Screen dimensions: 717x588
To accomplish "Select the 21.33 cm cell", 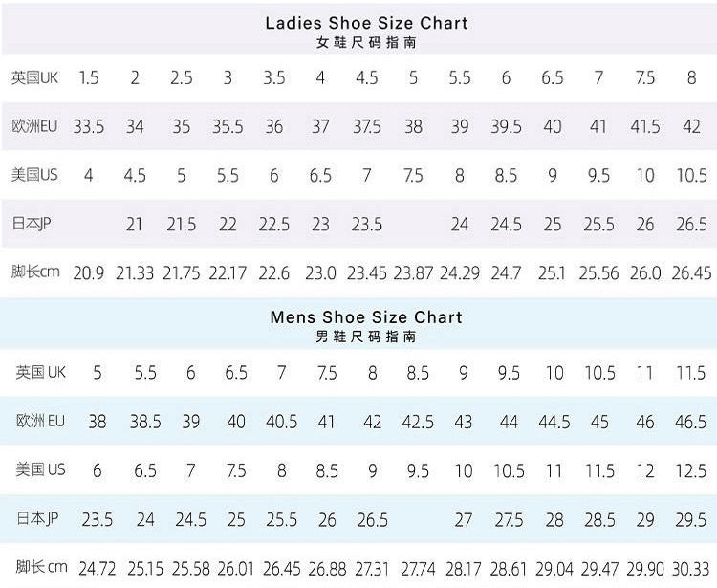I will click(135, 273).
